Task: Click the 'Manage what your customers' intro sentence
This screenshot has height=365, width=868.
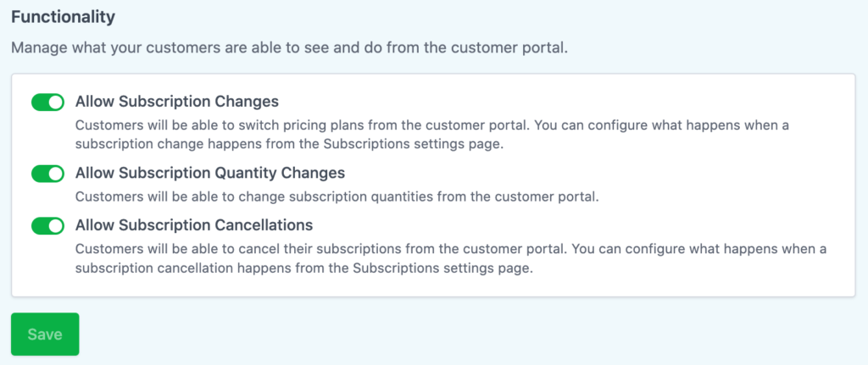Action: (290, 47)
